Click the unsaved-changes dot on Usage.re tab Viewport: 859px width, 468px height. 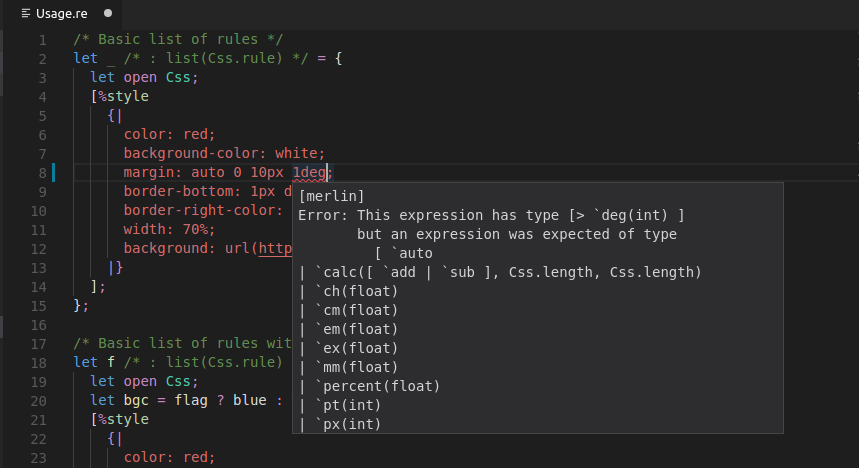pos(108,13)
